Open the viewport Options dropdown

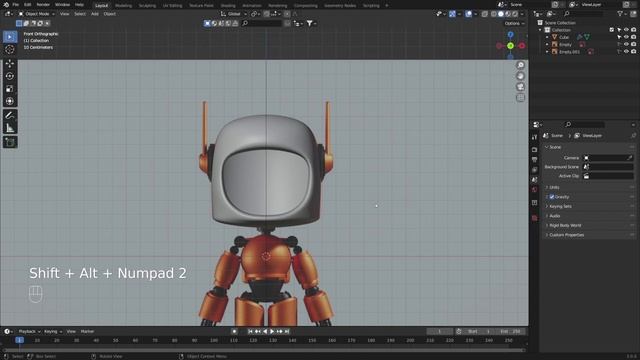point(514,23)
